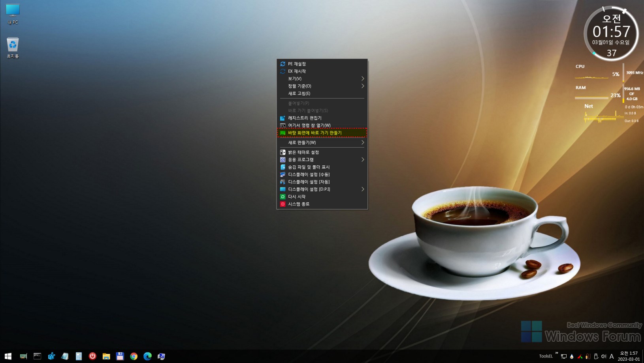Choose EX 재시작 in the context menu
The image size is (644, 363).
(322, 71)
